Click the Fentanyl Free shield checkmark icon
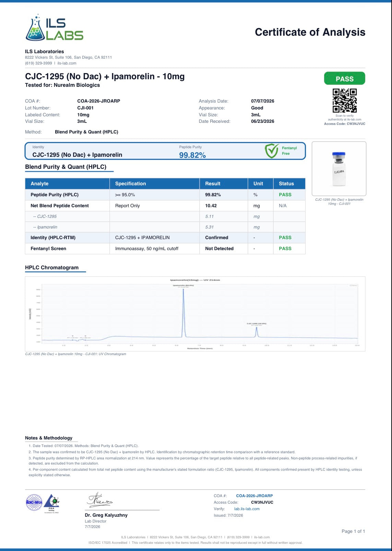 (x=272, y=151)
